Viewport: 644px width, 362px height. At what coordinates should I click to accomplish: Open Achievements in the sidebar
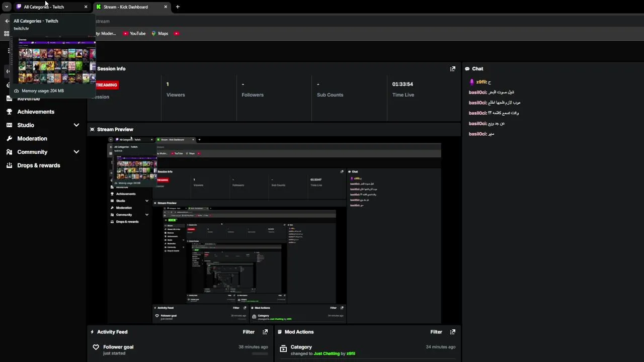click(36, 112)
